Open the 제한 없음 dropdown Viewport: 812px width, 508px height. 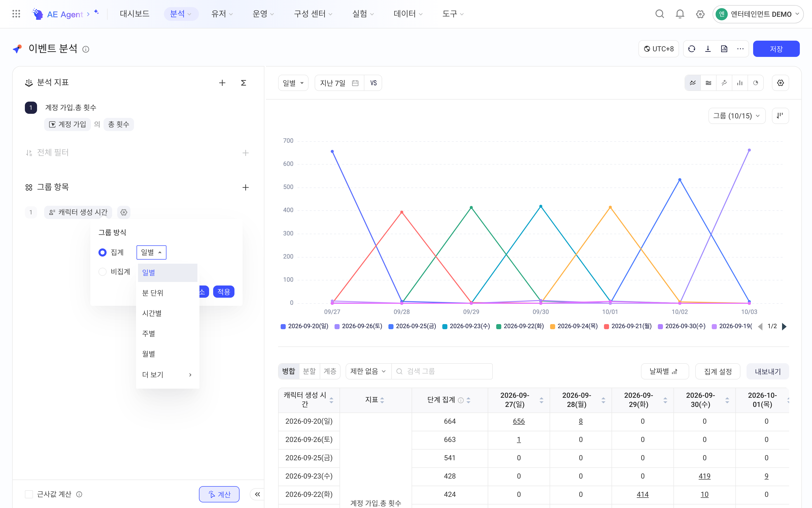tap(368, 371)
